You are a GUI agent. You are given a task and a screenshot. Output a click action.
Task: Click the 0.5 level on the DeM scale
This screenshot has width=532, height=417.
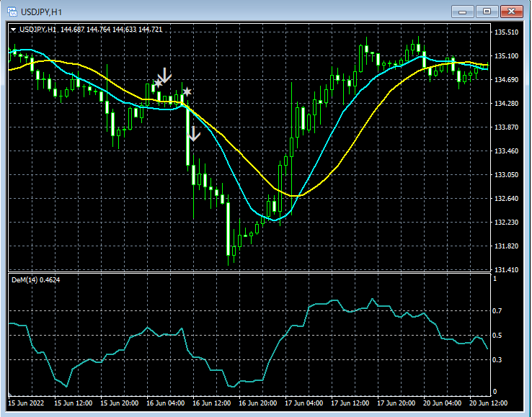(x=497, y=336)
